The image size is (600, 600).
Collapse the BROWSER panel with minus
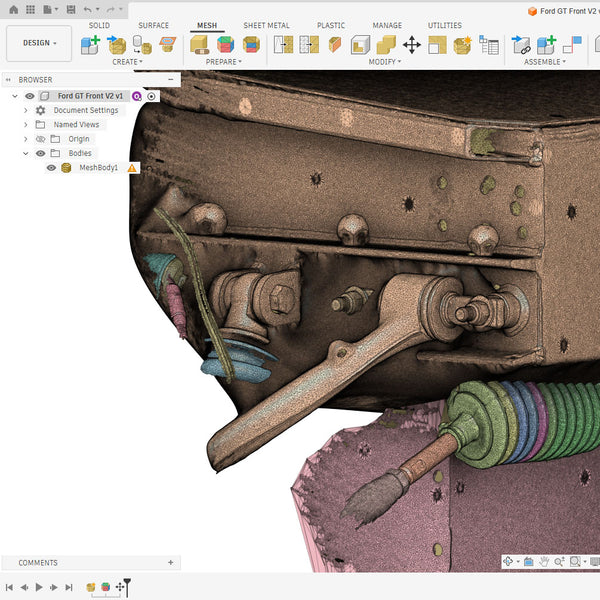pos(171,80)
